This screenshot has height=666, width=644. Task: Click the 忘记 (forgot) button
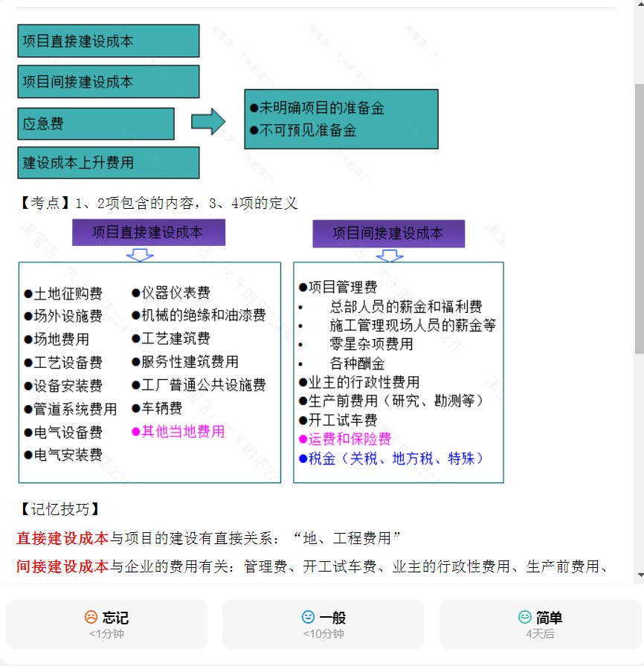pos(106,624)
